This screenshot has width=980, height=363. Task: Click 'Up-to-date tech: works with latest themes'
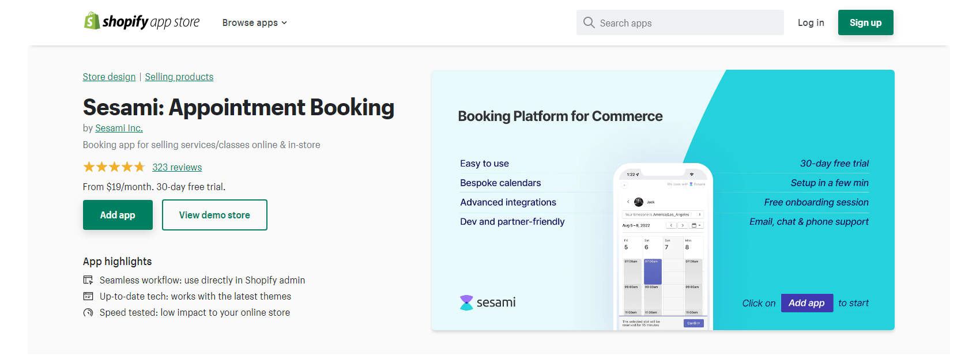tap(195, 296)
